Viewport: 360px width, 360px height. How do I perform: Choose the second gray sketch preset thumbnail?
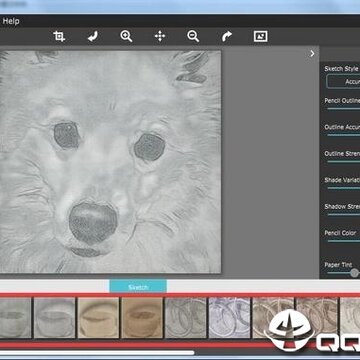[54, 318]
